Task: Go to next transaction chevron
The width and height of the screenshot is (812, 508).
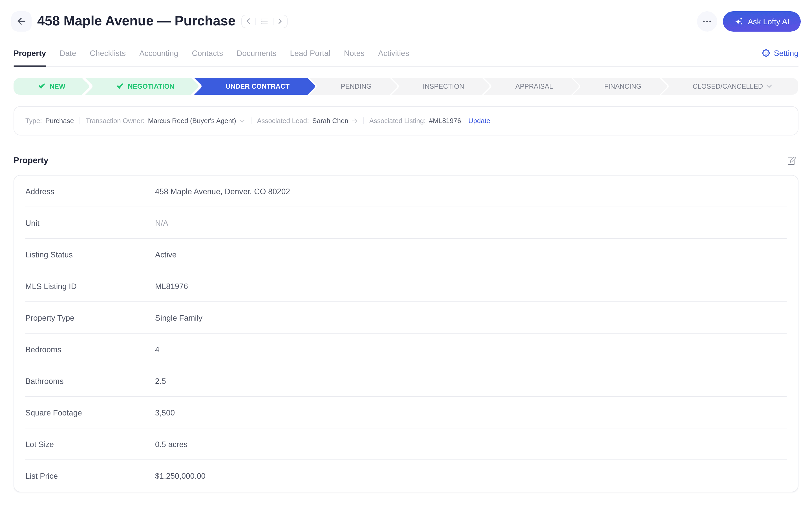Action: [280, 21]
